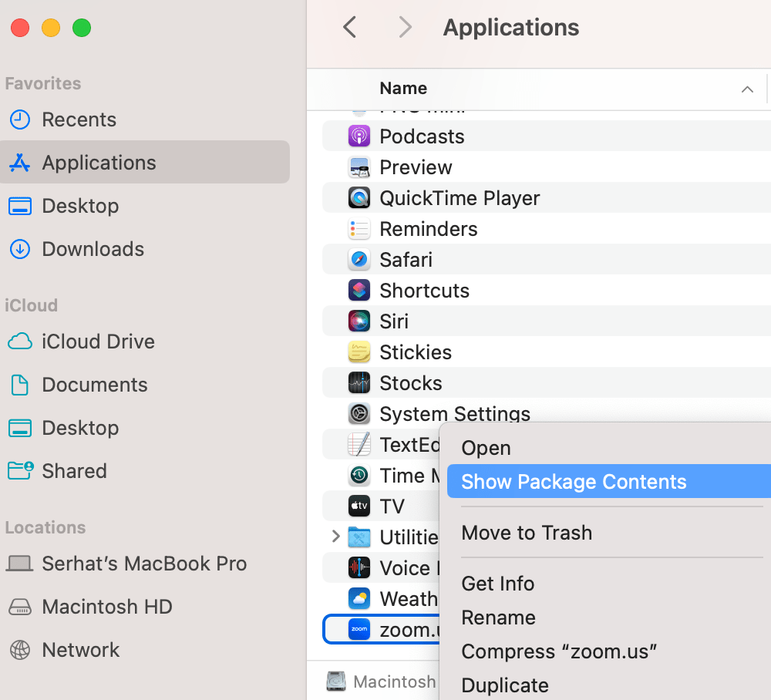The image size is (771, 700).
Task: Click the Siri app icon
Action: [359, 321]
